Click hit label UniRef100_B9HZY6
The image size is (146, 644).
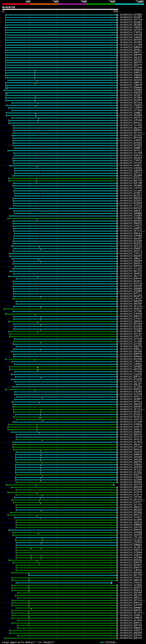tap(131, 316)
